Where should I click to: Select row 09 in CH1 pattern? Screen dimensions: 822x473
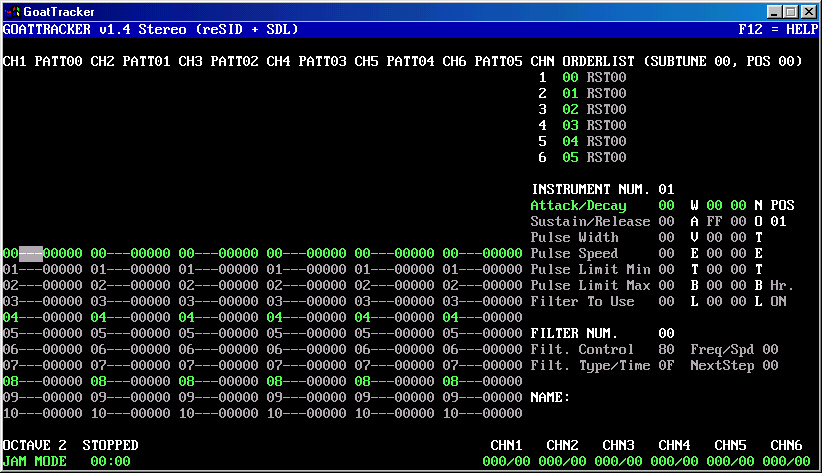pyautogui.click(x=42, y=397)
